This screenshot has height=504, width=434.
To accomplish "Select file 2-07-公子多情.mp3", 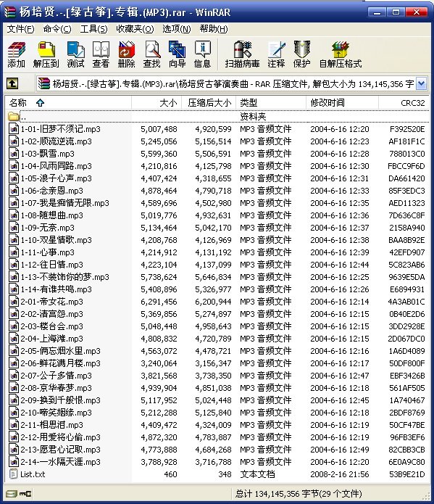I will [57, 376].
